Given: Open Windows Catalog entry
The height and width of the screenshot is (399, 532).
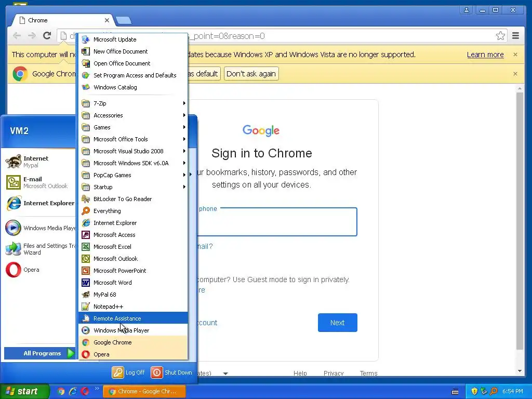Looking at the screenshot, I should point(133,87).
